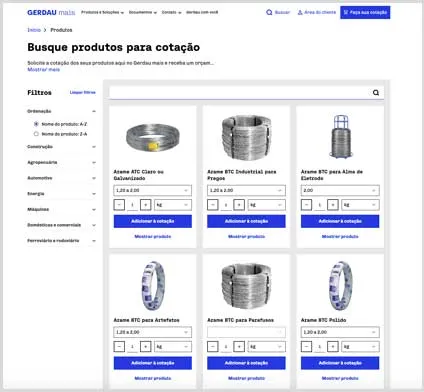Click Arame BTC para Alma de Eletrodo product image
Viewport: 424px width, 392px height.
click(x=341, y=137)
